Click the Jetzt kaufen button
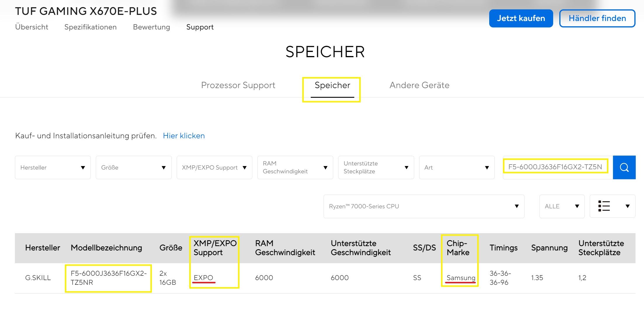This screenshot has width=644, height=309. [521, 18]
